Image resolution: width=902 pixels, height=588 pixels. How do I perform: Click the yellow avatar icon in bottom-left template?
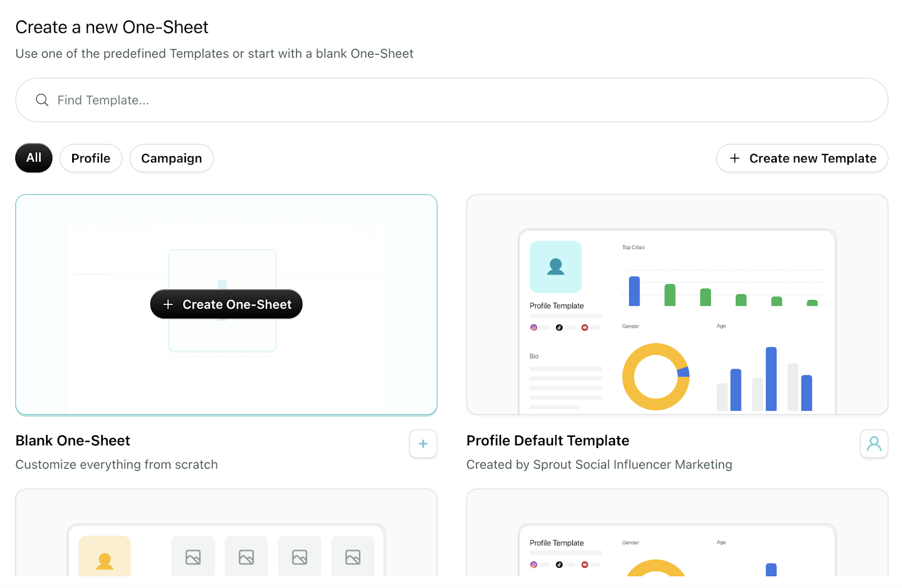104,560
